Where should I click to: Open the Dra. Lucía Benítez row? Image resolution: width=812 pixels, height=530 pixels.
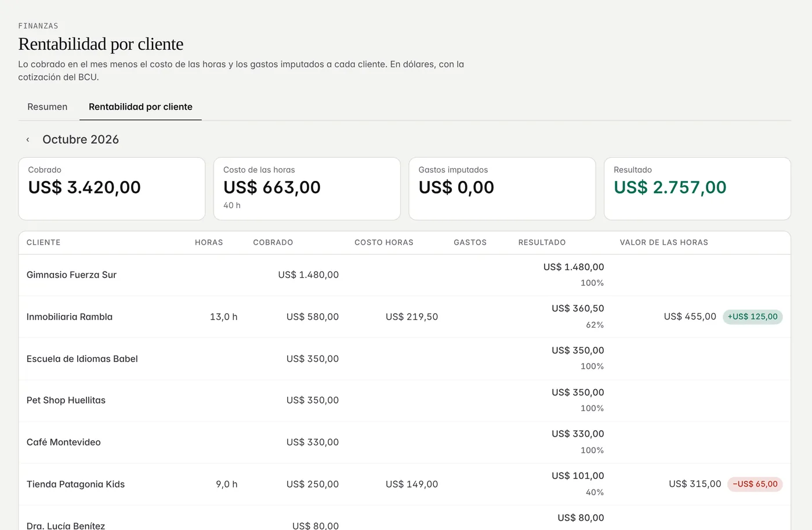coord(404,518)
